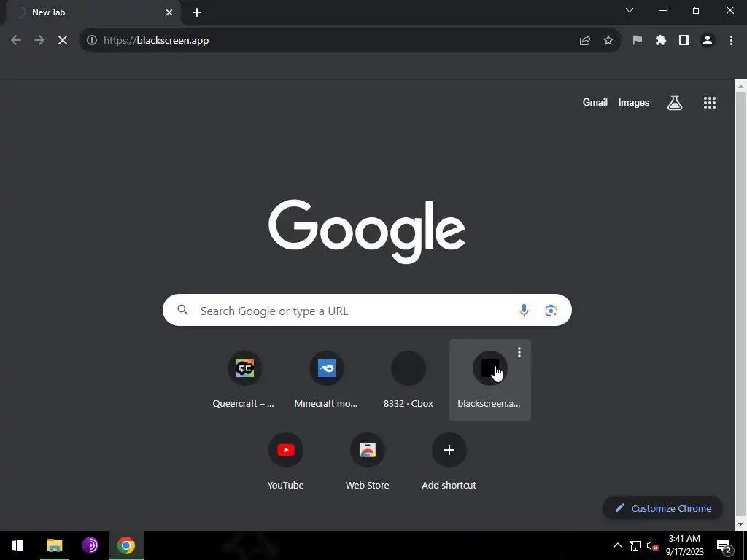Start voice search with microphone
Screen dimensions: 747x560
(524, 311)
